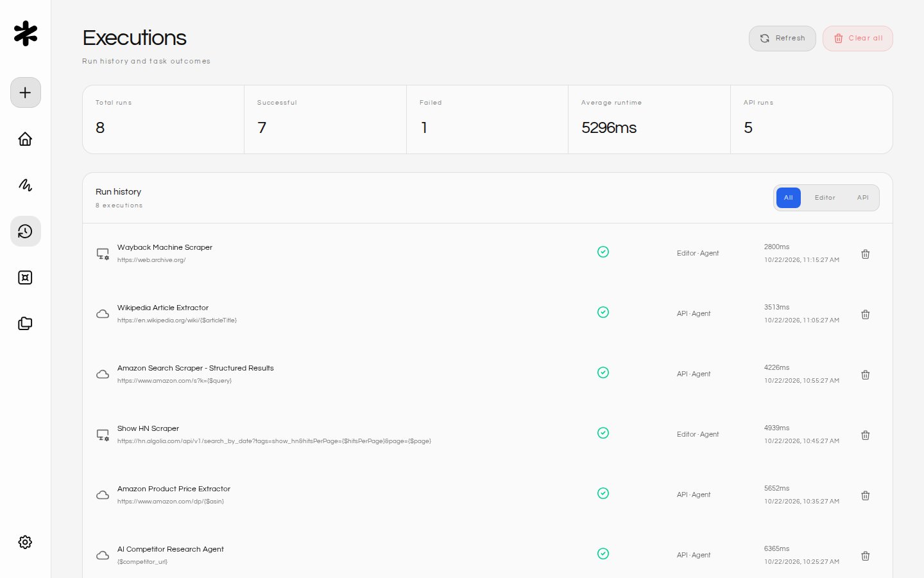This screenshot has width=924, height=578.
Task: Click the plus new task icon
Action: point(26,92)
